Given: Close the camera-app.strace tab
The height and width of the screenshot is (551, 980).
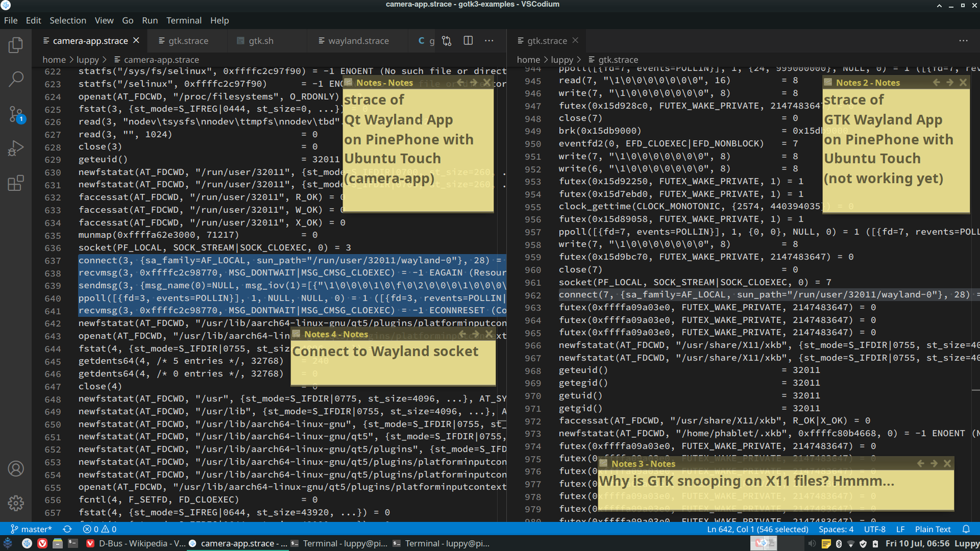Looking at the screenshot, I should [136, 40].
